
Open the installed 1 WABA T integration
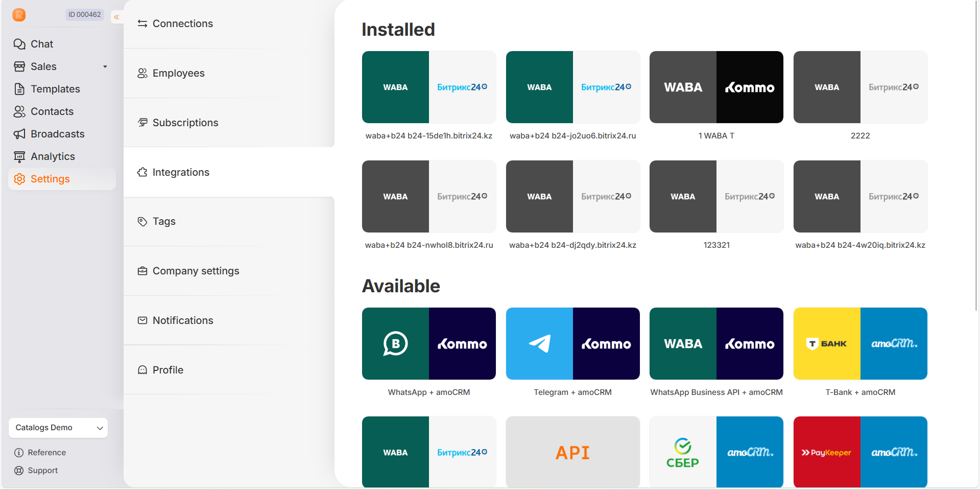coord(716,87)
